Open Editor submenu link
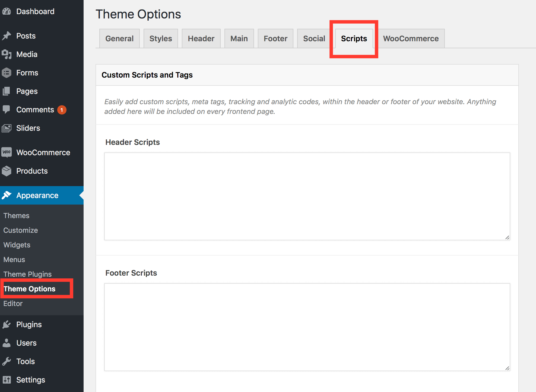Viewport: 536px width, 392px height. tap(13, 304)
